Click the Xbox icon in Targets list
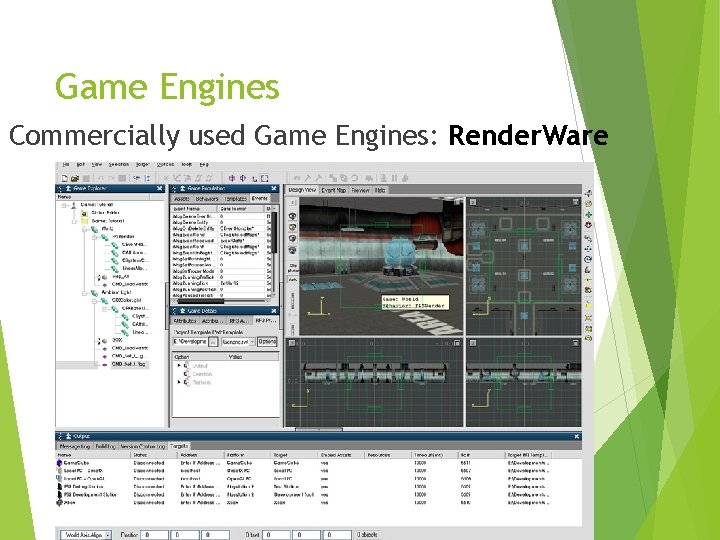 59,503
